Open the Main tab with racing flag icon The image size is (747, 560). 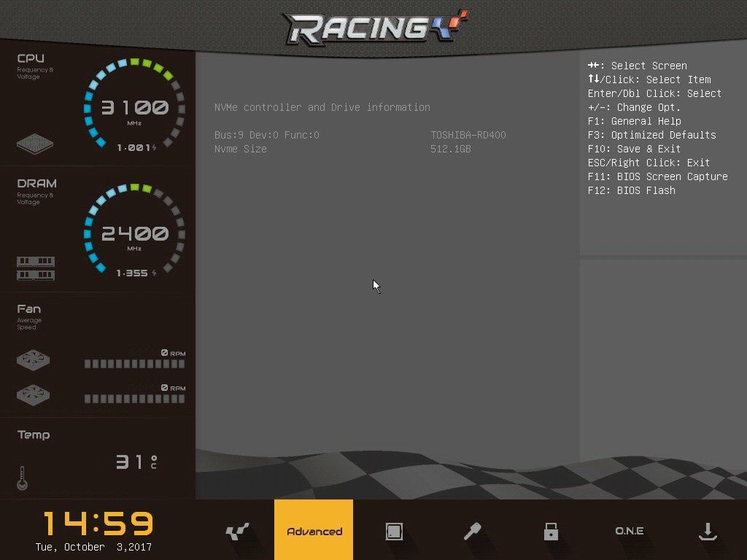[x=237, y=531]
